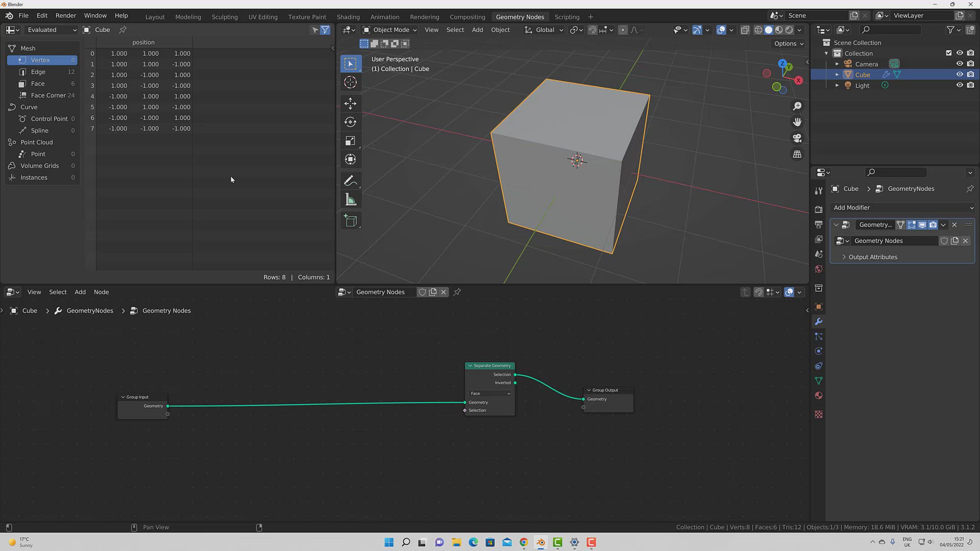Open the Face dropdown on Separate Geometry node
Screen dimensions: 980x551
[489, 393]
